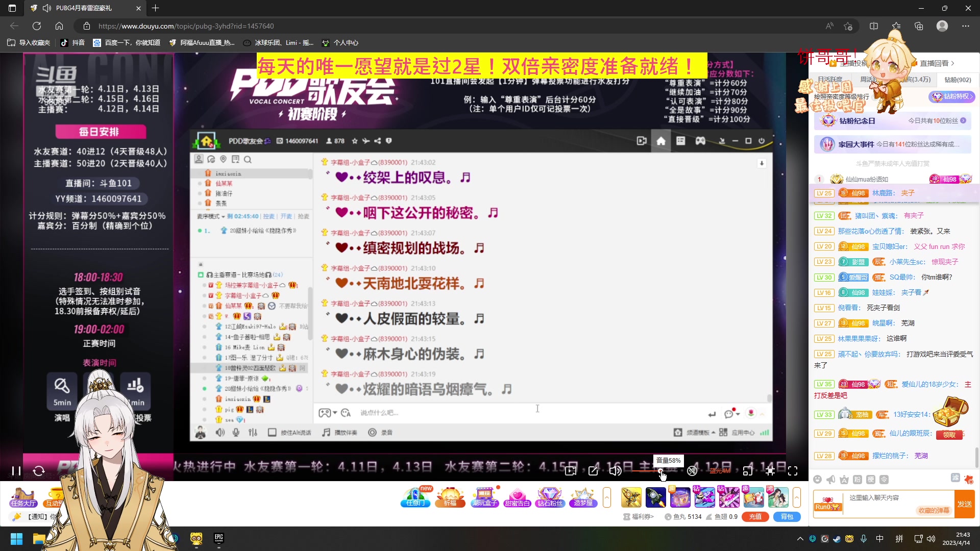Screen dimensions: 980x551
Task: Click the player share/pop-out icon
Action: click(593, 471)
